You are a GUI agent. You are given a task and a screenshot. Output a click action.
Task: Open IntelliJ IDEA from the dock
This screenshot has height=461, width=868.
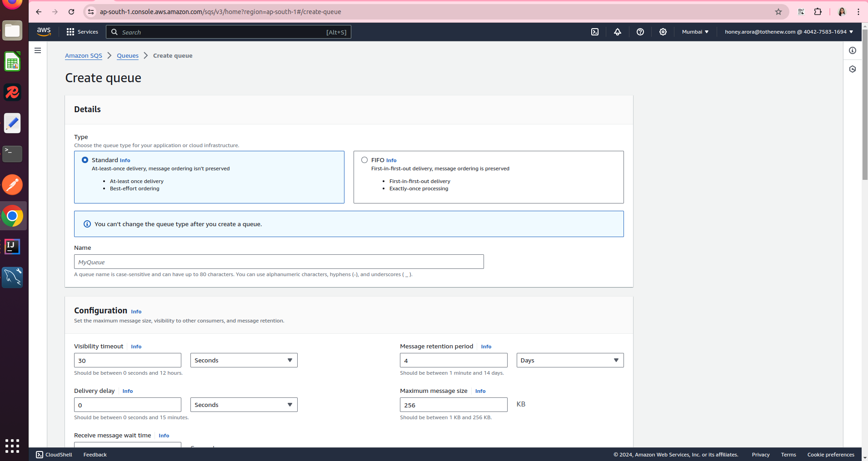(x=12, y=247)
